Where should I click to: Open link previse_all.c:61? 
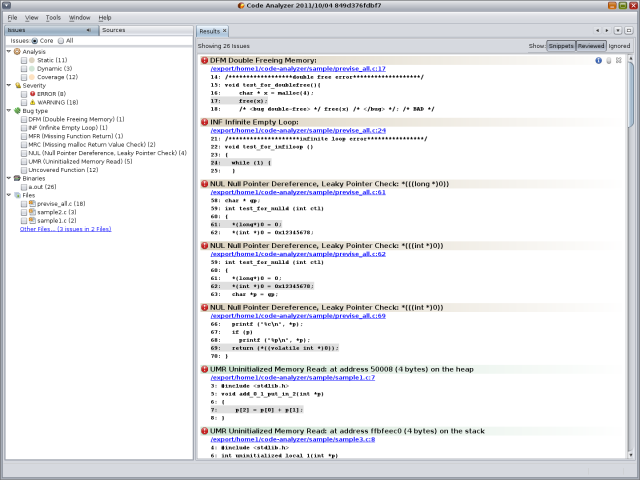click(298, 192)
